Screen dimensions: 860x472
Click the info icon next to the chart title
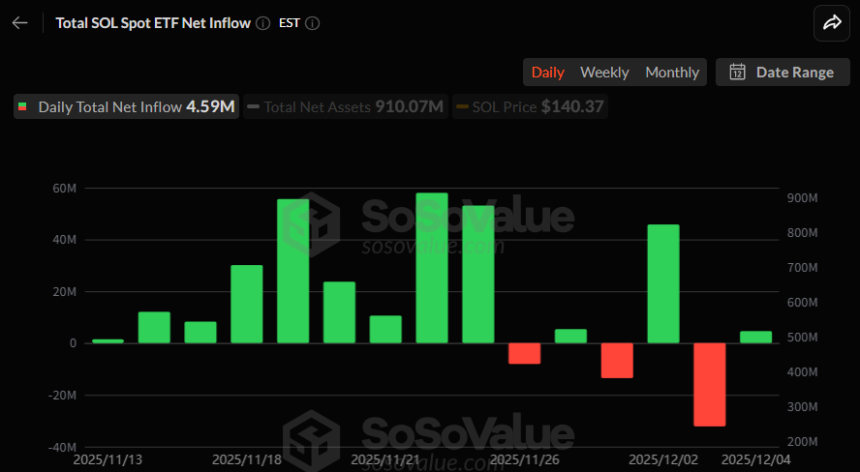[263, 22]
